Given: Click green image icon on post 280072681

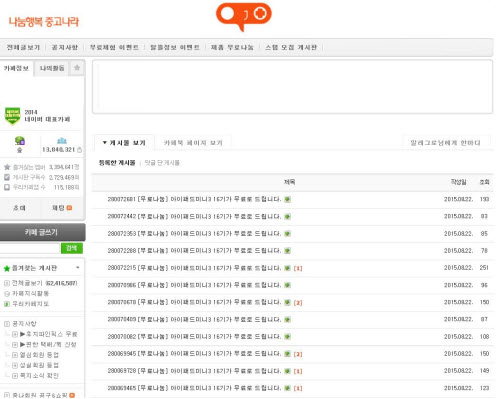Looking at the screenshot, I should 287,199.
